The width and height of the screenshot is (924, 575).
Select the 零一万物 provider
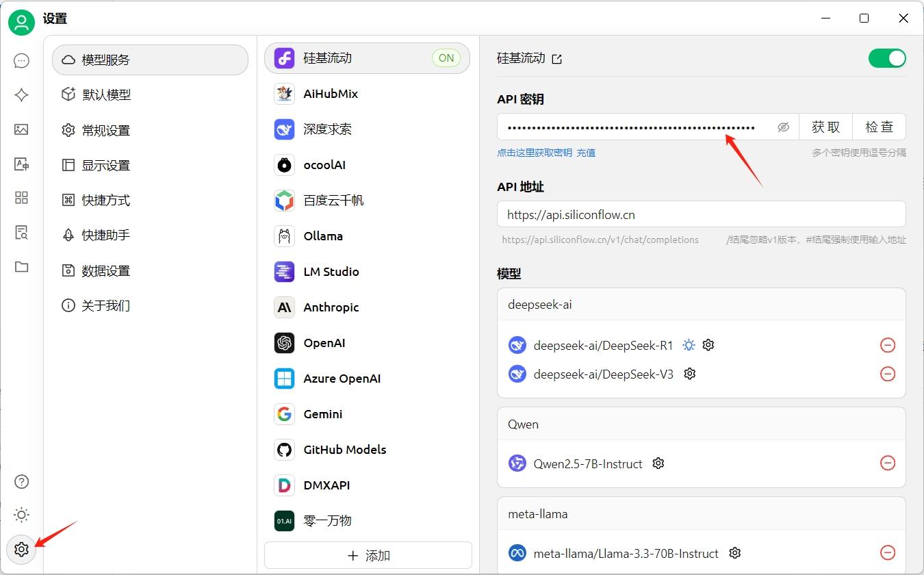pos(368,521)
